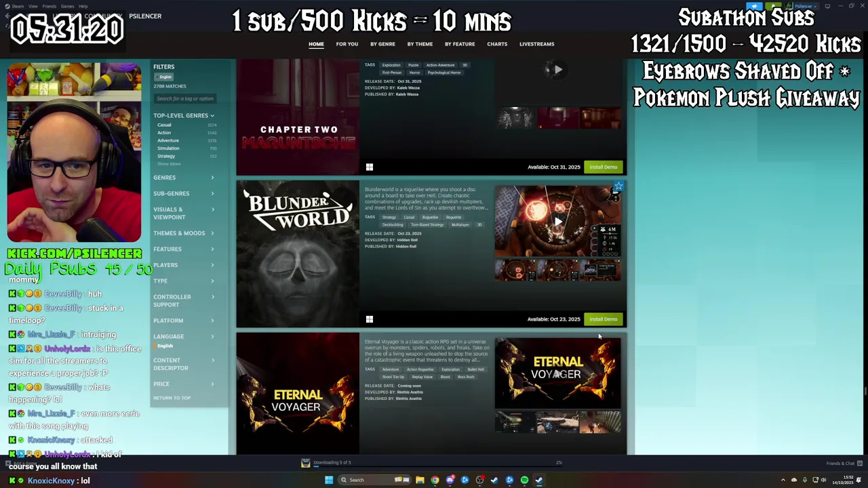The height and width of the screenshot is (488, 868).
Task: Click Hidden Roll developer link
Action: pyautogui.click(x=408, y=240)
